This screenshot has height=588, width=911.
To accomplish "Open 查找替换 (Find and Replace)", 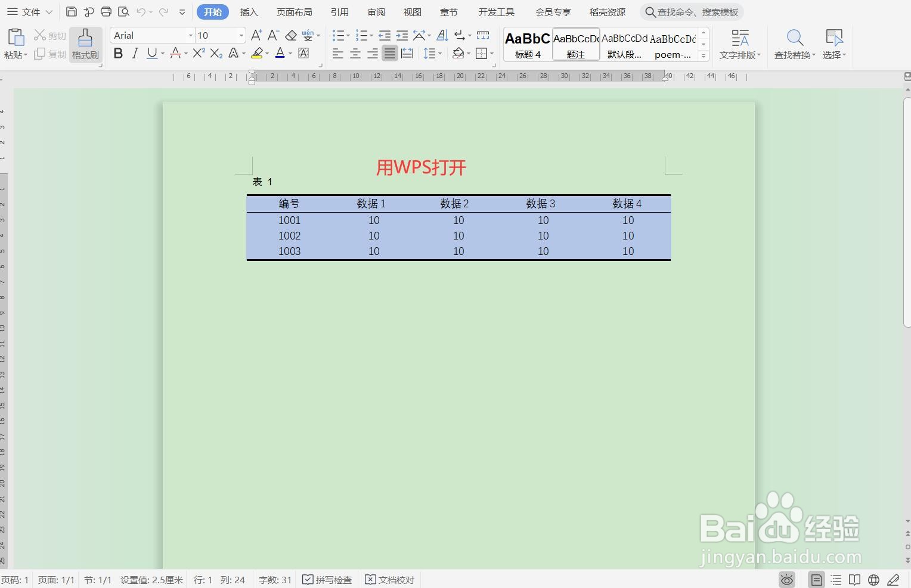I will (x=795, y=45).
